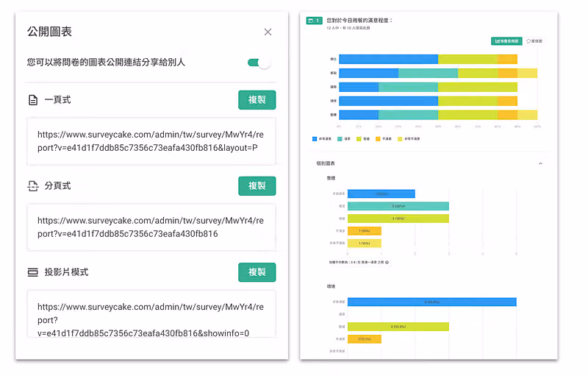Click the 您可以將問卷的圖表公開連結分享給別人 description

[106, 63]
